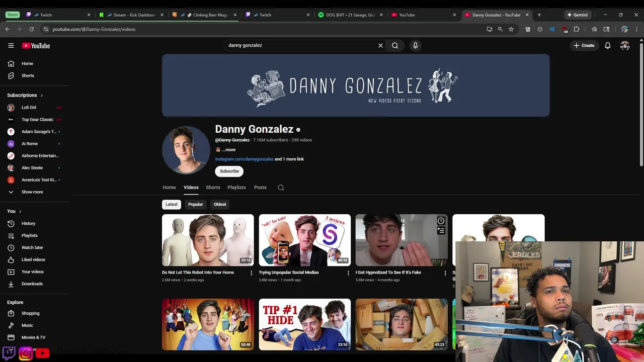View site information icon in address bar

coord(45,29)
